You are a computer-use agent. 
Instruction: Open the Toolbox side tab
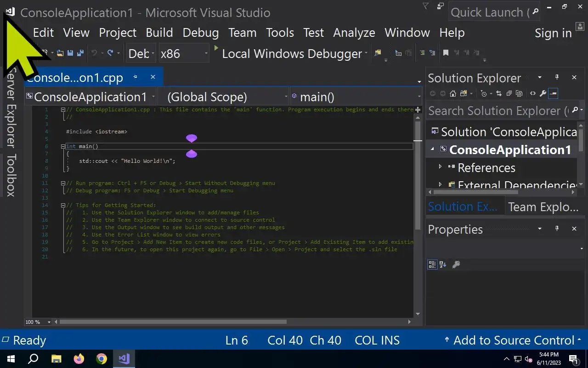[11, 175]
